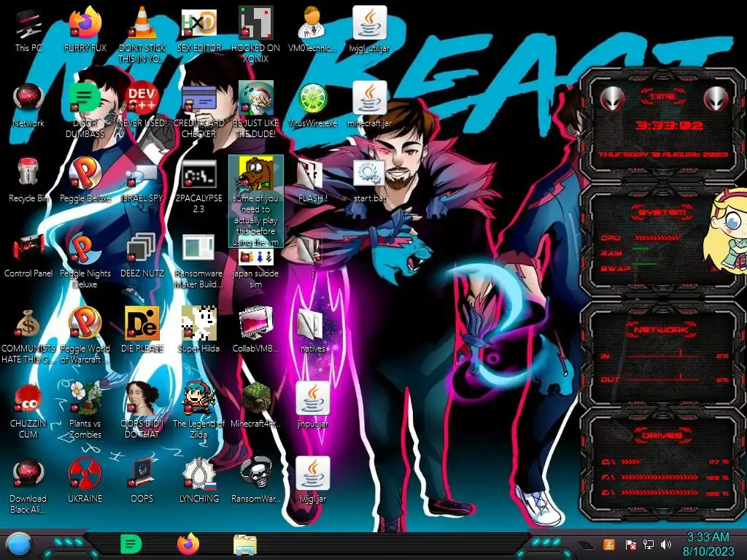Select the OOPS desktop shortcut
Viewport: 747px width, 560px height.
pos(142,473)
